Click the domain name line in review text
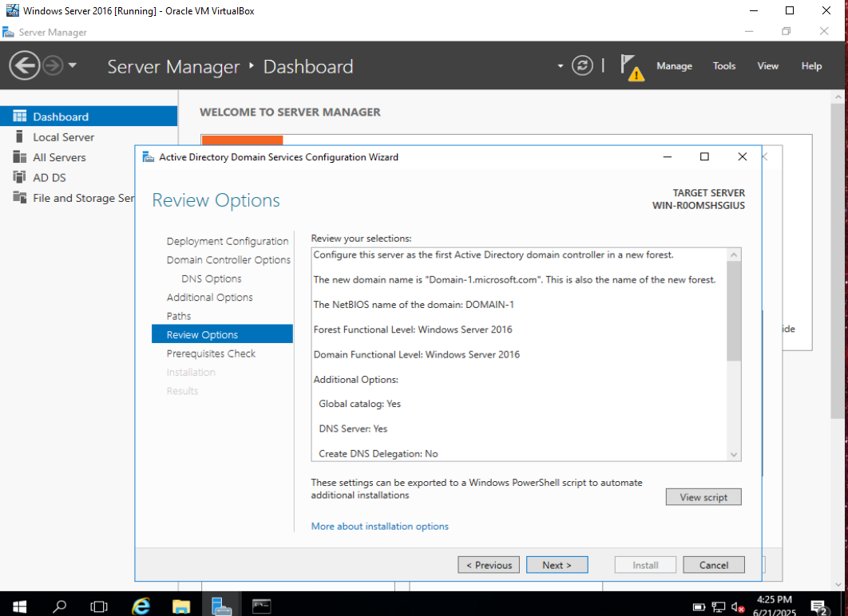 click(514, 279)
